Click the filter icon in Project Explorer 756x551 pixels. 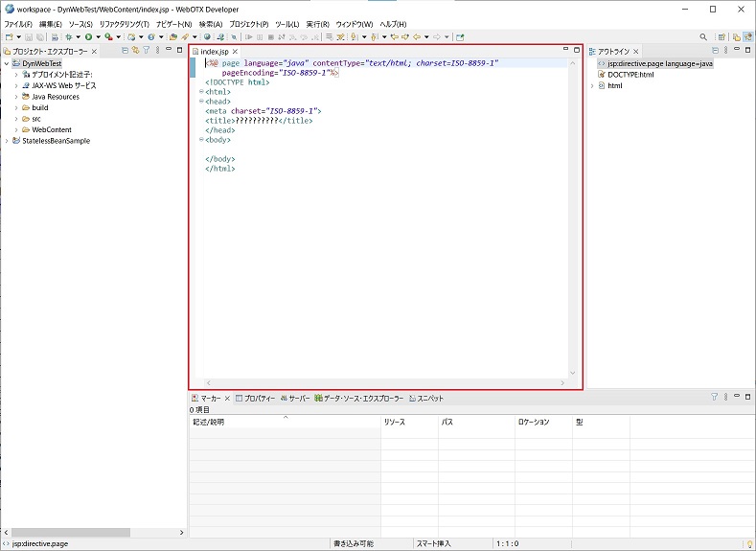(x=146, y=50)
